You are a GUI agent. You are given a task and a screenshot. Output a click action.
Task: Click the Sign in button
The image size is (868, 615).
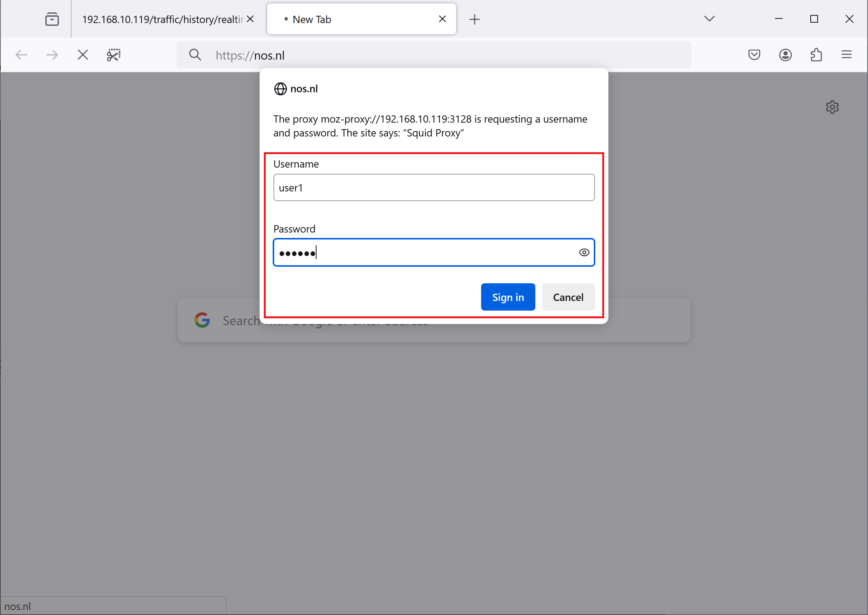click(508, 297)
